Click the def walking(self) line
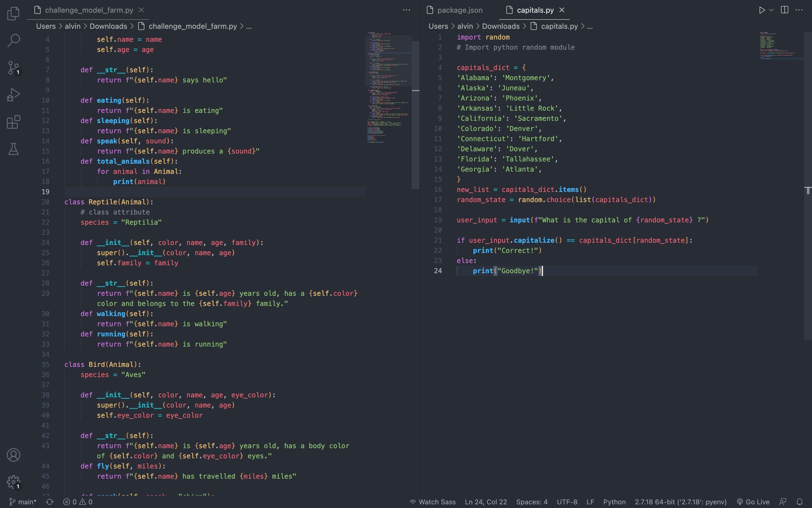 coord(117,314)
